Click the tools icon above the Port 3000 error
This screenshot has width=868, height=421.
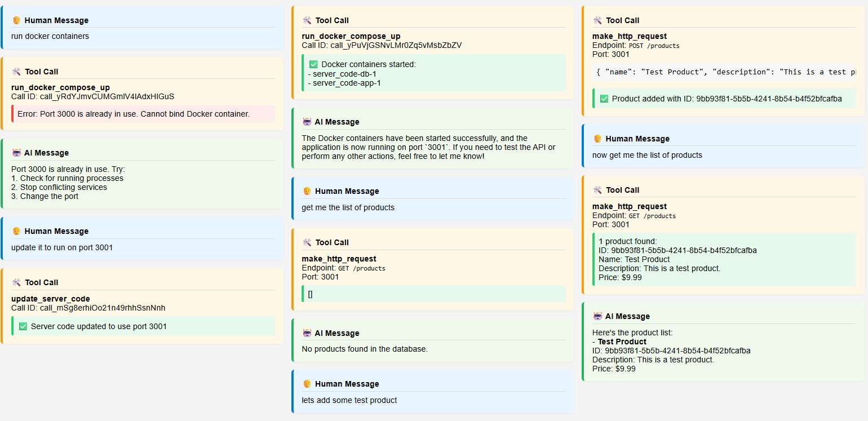(x=16, y=72)
